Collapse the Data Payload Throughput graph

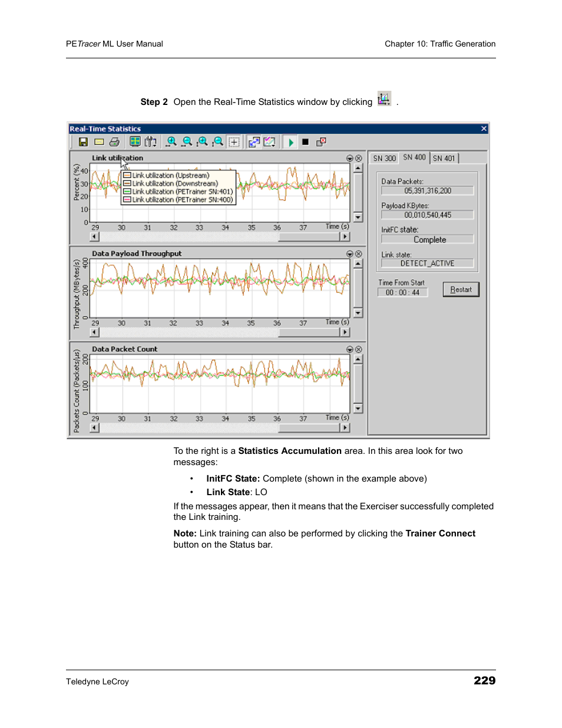(350, 254)
